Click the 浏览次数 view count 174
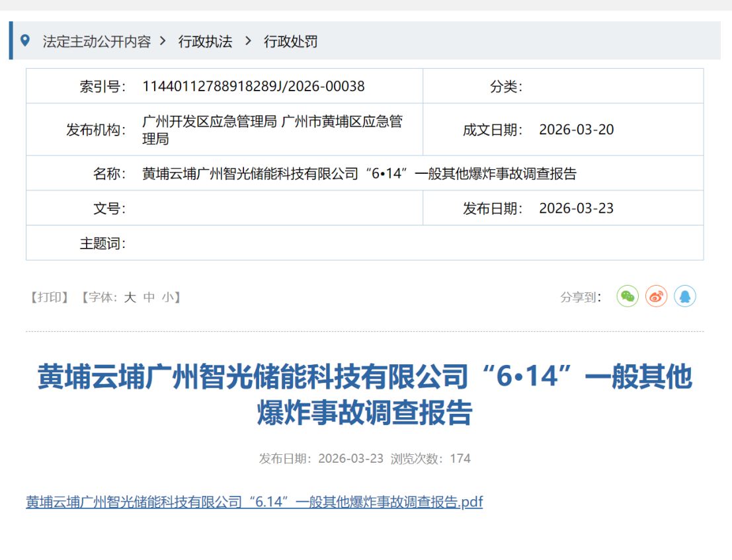This screenshot has height=560, width=732. (x=462, y=458)
